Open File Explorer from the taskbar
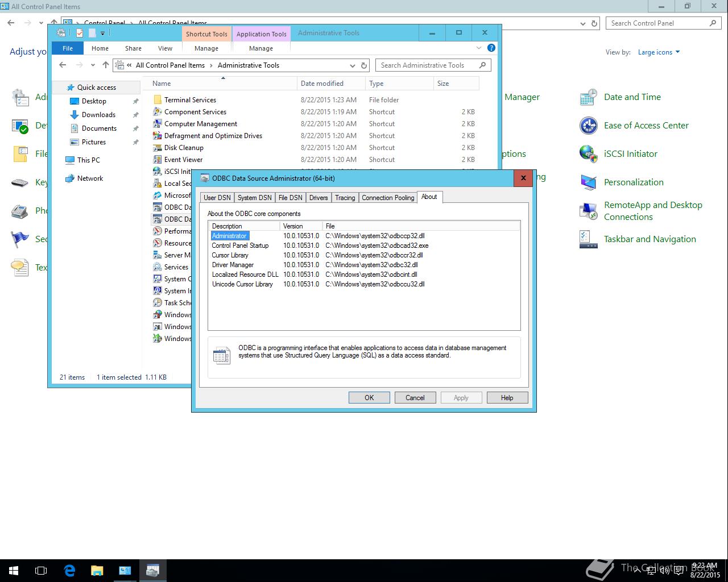The image size is (728, 582). coord(97,571)
